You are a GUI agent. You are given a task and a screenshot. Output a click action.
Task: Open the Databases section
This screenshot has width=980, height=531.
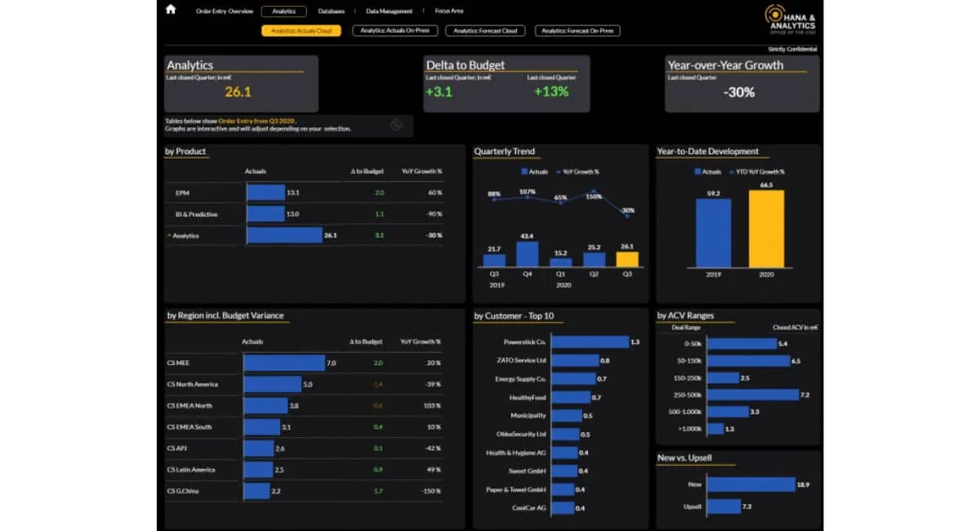332,11
